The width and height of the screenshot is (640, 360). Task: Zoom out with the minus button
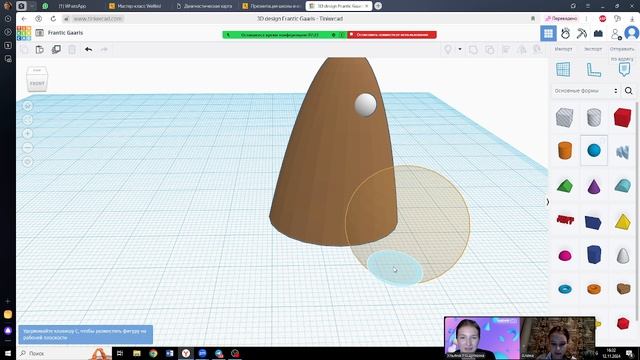coord(28,148)
